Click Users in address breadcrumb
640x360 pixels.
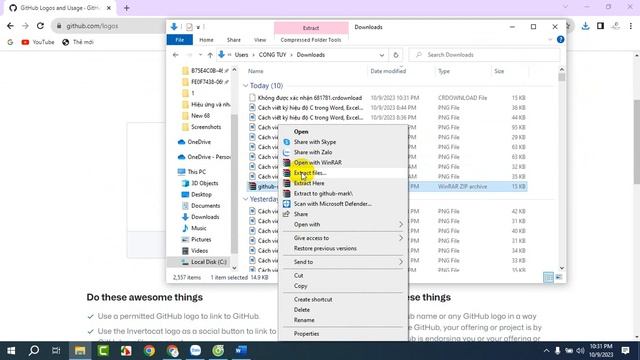241,55
